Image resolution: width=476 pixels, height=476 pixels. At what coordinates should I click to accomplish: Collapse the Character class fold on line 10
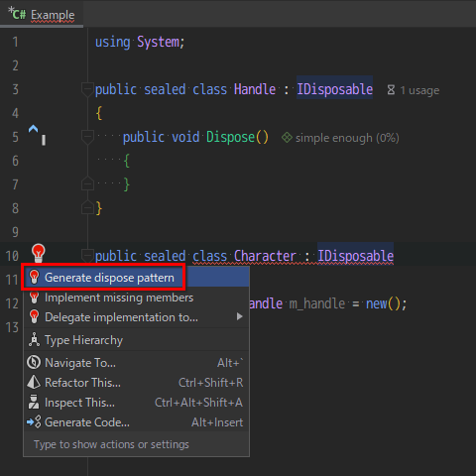coord(87,255)
